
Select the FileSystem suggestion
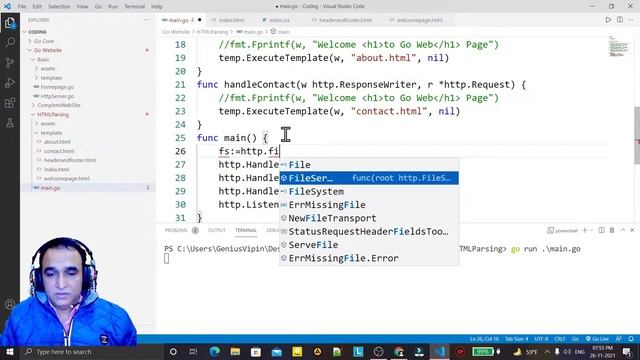click(369, 191)
